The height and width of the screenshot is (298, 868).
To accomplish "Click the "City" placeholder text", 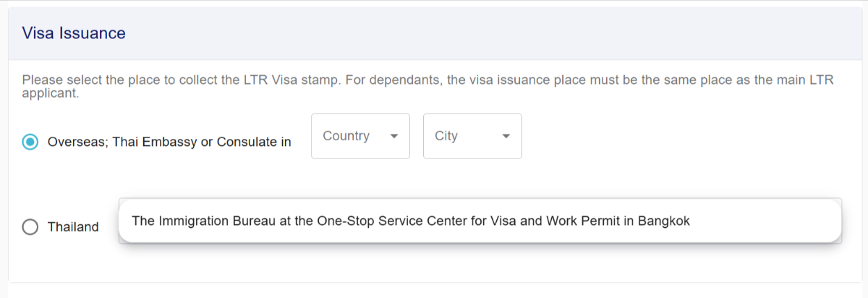I will pos(446,136).
